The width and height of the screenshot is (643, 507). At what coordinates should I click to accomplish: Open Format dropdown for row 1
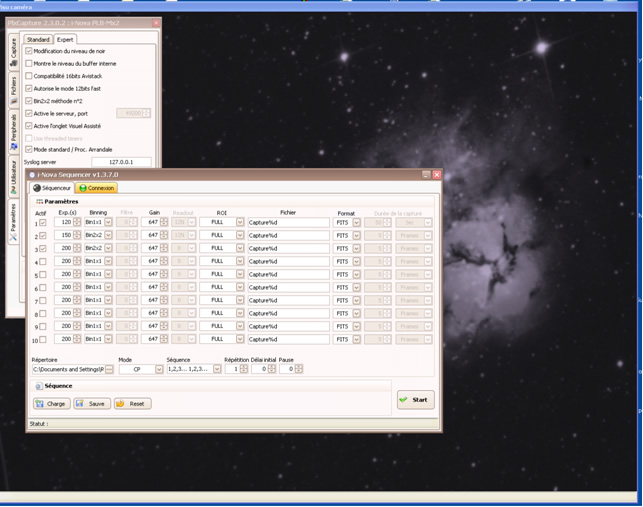[x=356, y=222]
